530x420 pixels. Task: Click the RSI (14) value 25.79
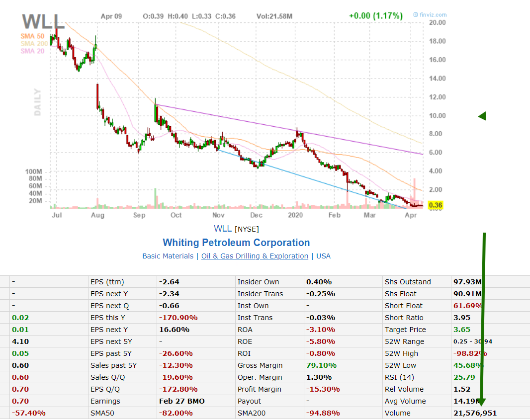click(464, 377)
